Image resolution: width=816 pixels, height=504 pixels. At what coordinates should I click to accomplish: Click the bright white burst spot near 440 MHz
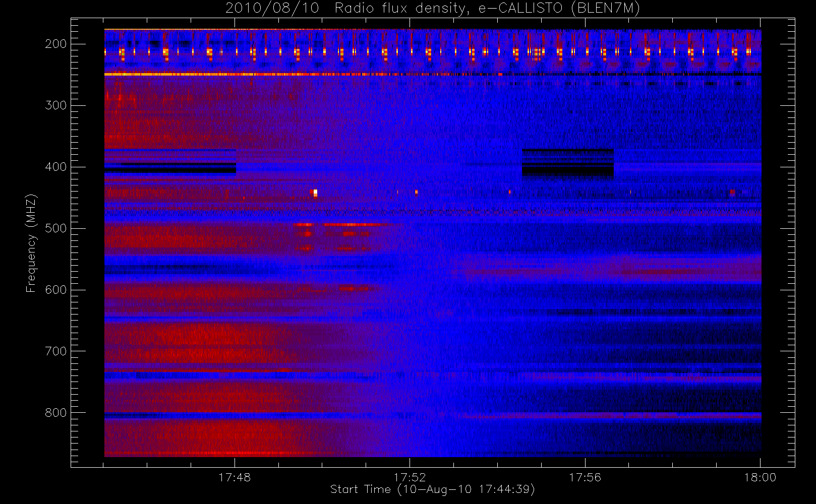(x=315, y=193)
